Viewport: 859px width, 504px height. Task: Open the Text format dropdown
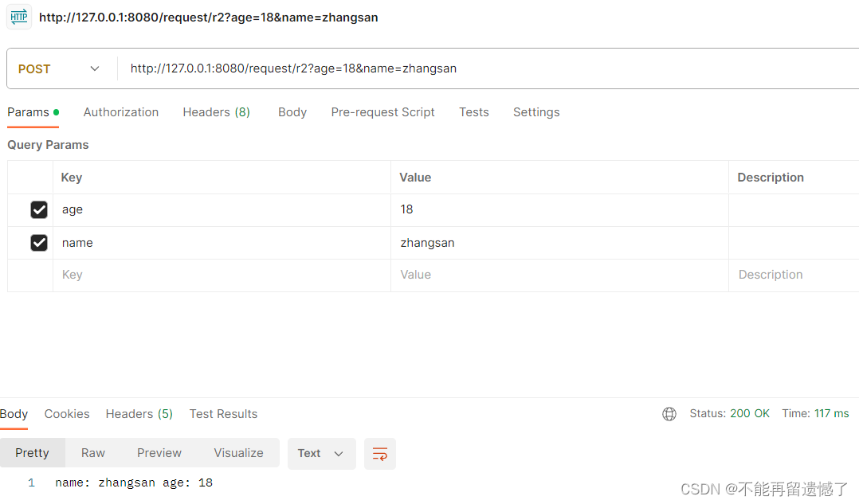322,454
